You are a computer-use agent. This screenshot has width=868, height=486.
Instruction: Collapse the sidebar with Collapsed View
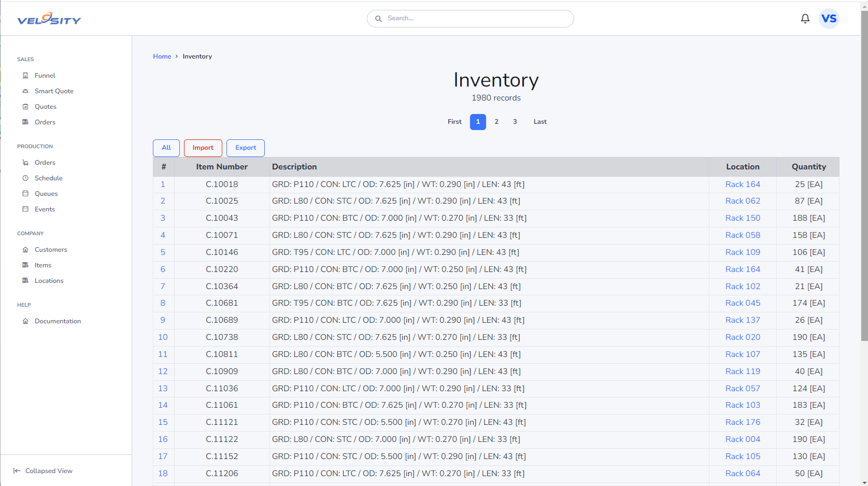tap(43, 471)
